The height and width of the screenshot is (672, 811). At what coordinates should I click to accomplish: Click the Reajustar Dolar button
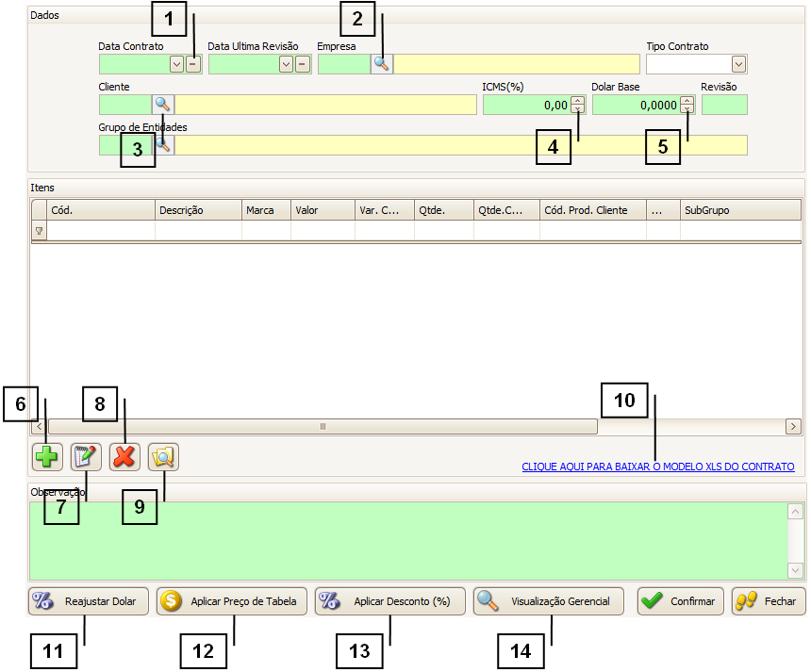click(x=89, y=601)
